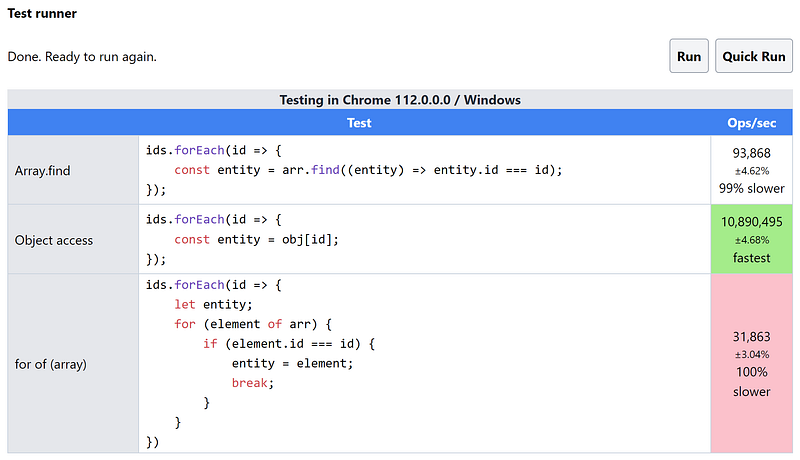The height and width of the screenshot is (460, 800).
Task: Select the "Test runner" heading text
Action: click(42, 14)
